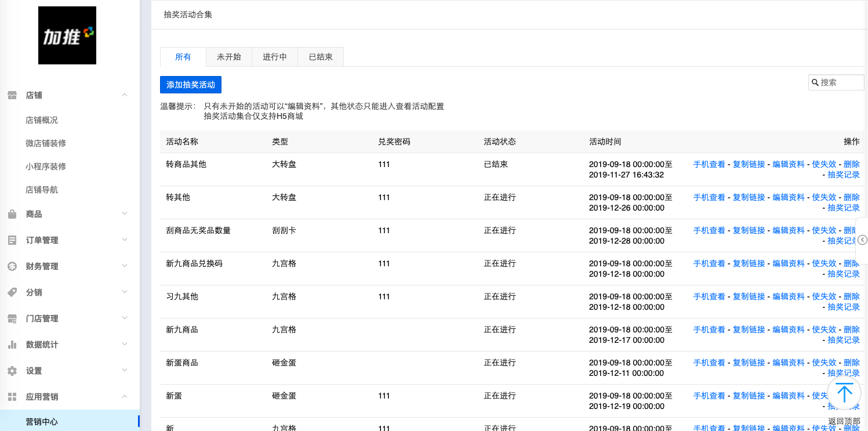The height and width of the screenshot is (431, 868).
Task: Expand the 财务管理 menu chevron
Action: tap(125, 266)
